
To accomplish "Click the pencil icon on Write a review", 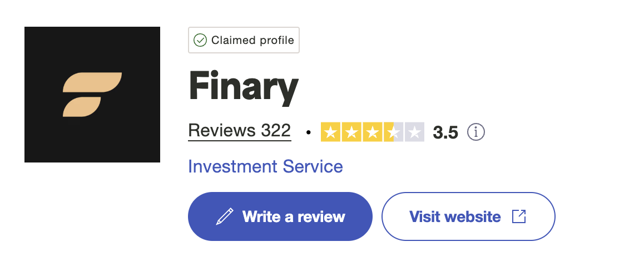I will pos(225,216).
